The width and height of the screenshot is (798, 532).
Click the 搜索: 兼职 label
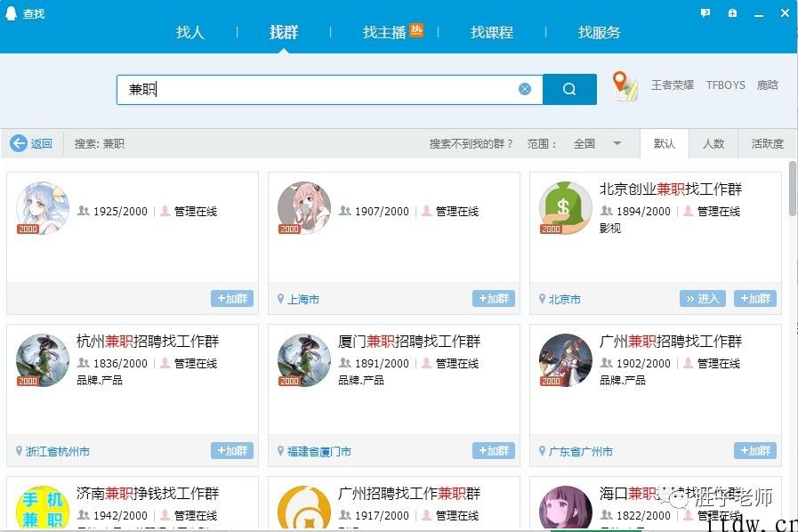(100, 143)
